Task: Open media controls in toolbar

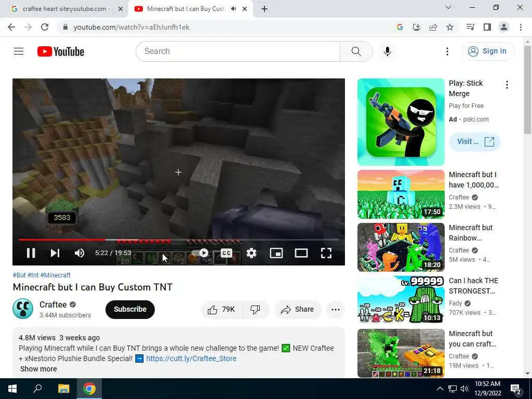Action: pyautogui.click(x=470, y=27)
